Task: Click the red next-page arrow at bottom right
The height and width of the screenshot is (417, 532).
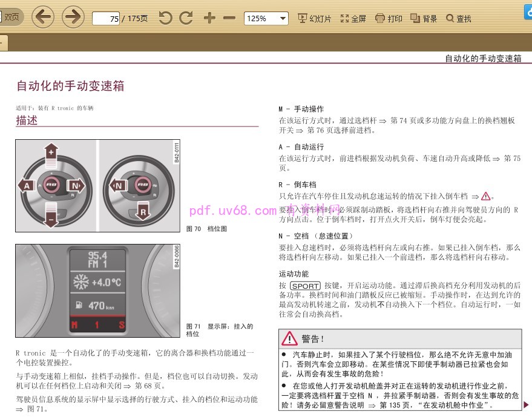Action: pos(525,404)
